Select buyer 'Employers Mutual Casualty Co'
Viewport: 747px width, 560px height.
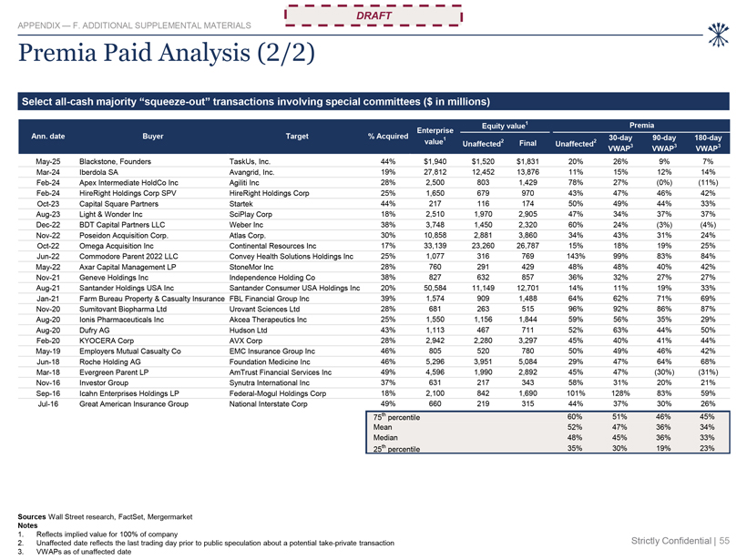pos(130,351)
